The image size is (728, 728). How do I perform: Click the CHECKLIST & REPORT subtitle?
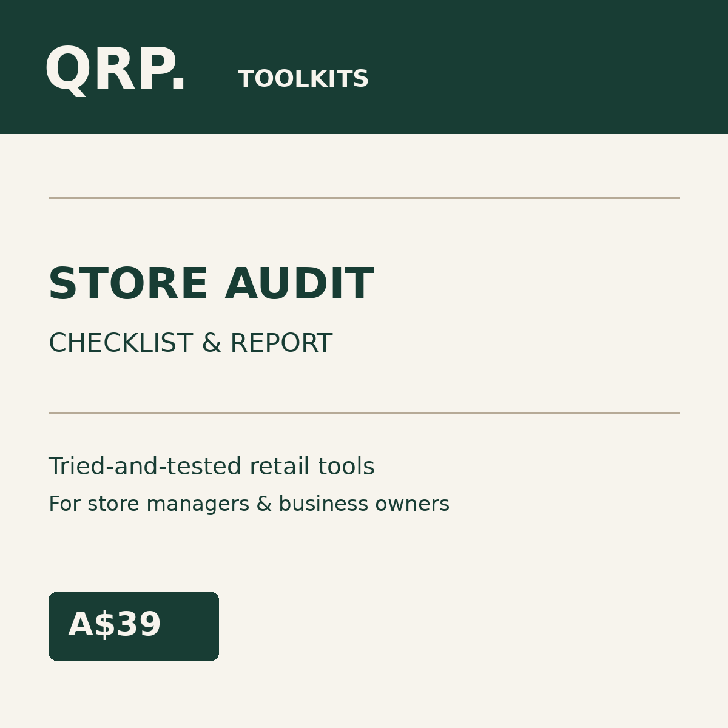(190, 343)
